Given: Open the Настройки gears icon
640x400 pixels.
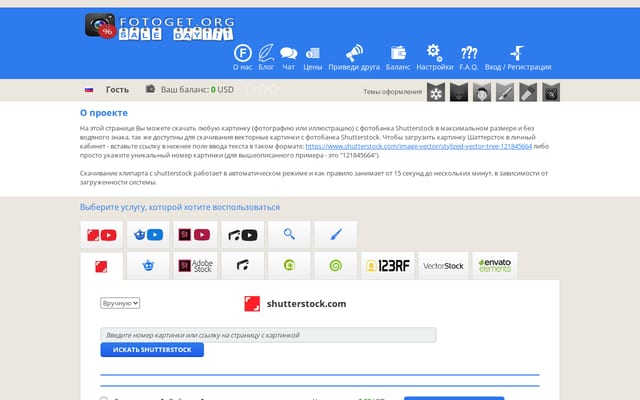Looking at the screenshot, I should click(x=434, y=53).
